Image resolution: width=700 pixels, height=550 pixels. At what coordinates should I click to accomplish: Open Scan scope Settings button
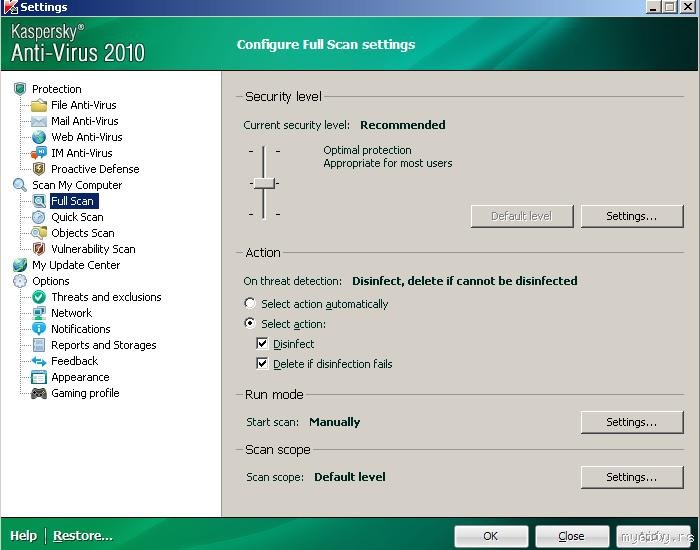(632, 477)
